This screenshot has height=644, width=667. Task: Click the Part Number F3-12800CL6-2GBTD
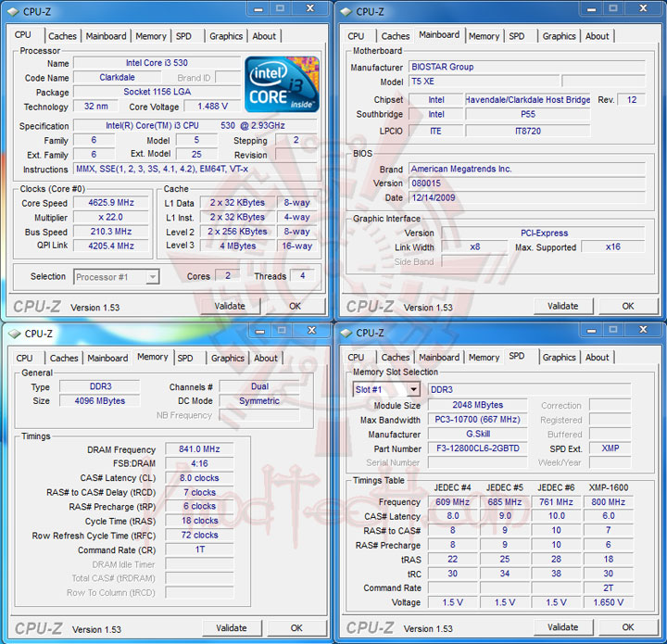point(478,448)
